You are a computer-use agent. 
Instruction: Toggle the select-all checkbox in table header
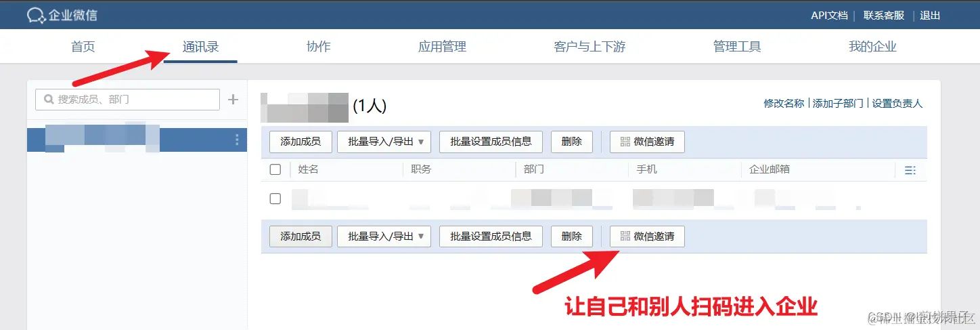tap(275, 169)
